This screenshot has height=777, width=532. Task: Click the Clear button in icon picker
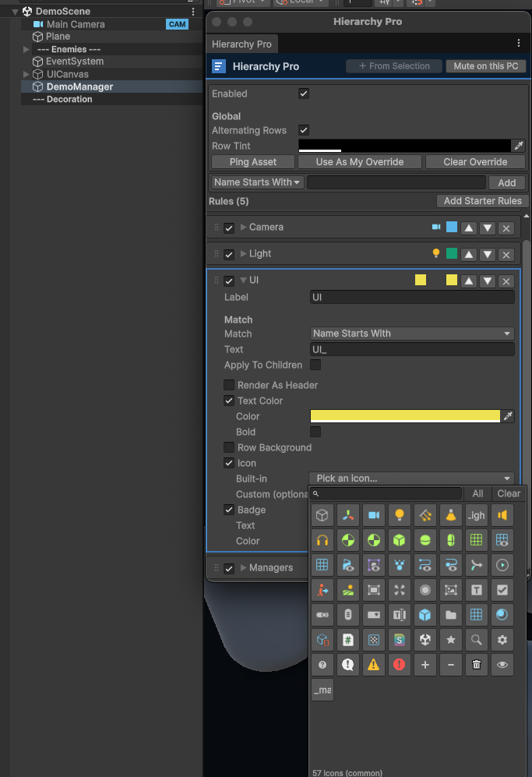pos(509,493)
